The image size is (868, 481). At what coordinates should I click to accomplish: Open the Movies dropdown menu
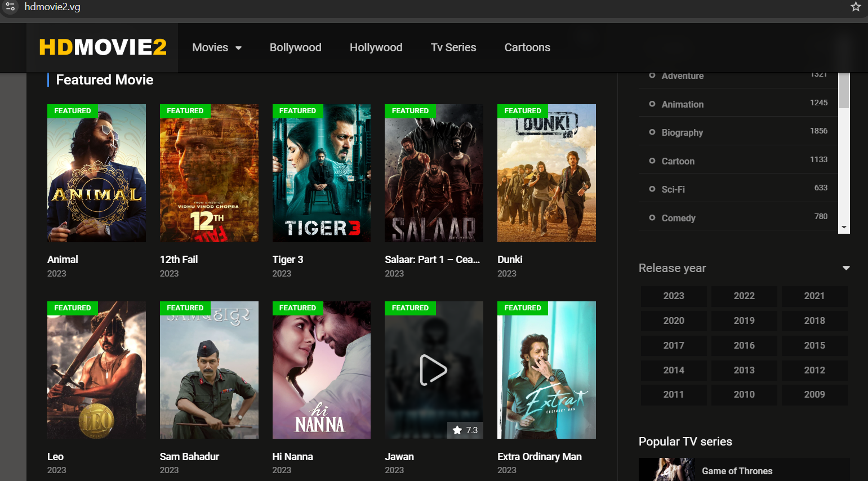click(217, 47)
